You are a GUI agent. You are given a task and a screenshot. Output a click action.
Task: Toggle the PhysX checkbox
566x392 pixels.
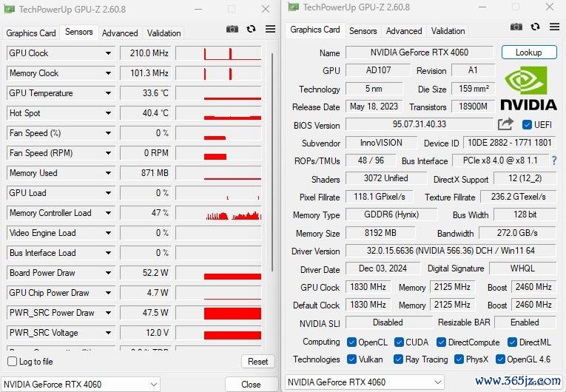459,359
